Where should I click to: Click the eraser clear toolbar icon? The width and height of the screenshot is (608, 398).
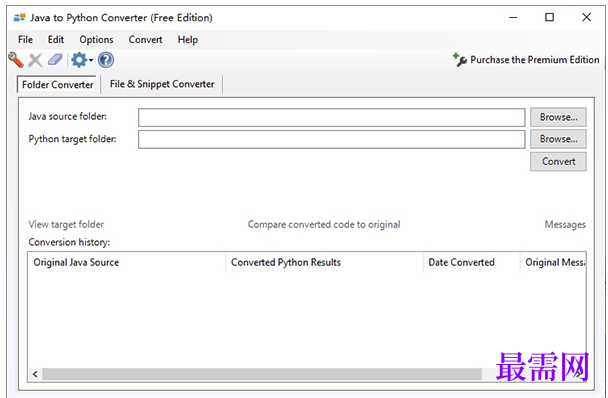[55, 60]
